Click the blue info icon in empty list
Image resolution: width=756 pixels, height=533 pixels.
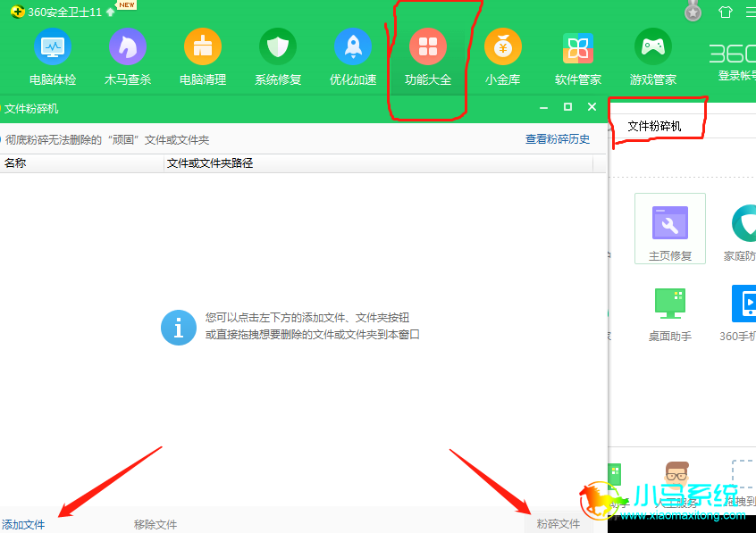[179, 328]
